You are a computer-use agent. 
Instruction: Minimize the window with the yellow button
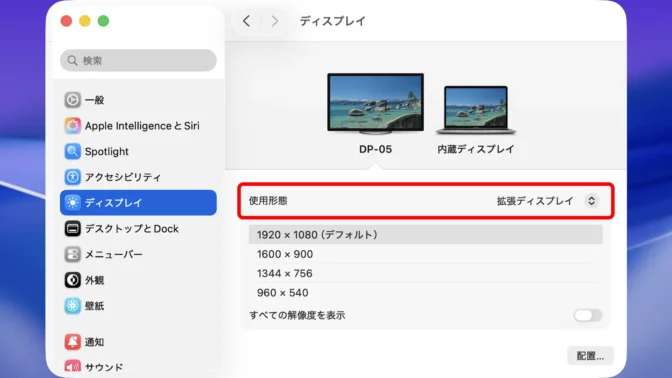tap(85, 21)
